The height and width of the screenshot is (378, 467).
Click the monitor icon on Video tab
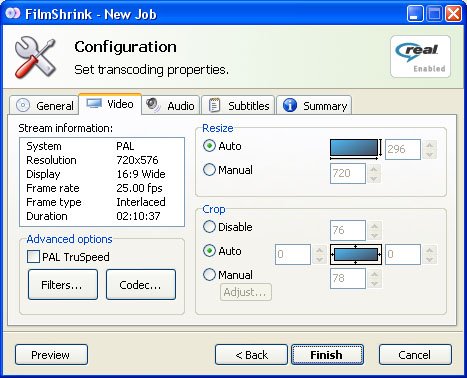pyautogui.click(x=94, y=103)
